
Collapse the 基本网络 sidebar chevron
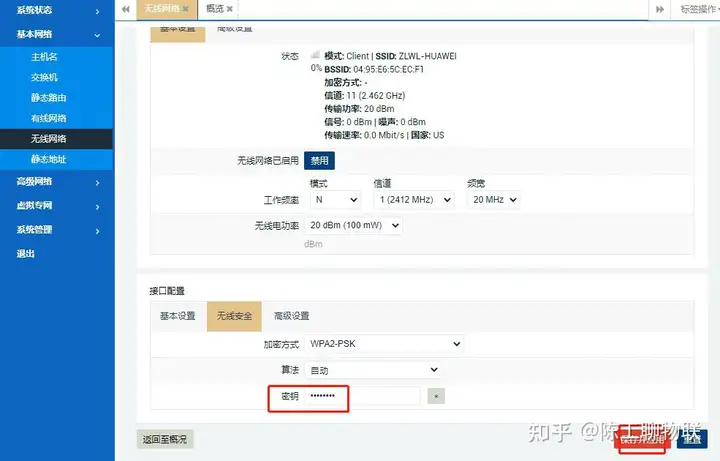pos(97,35)
